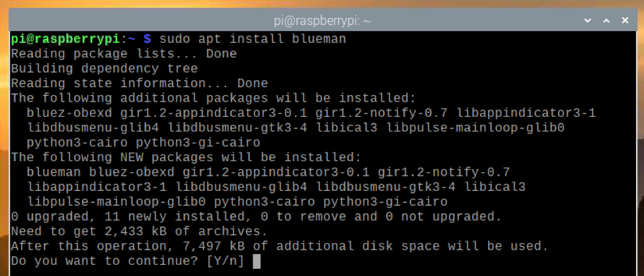Close the pi@raspberrypi terminal window
Image resolution: width=644 pixels, height=276 pixels.
(x=625, y=20)
